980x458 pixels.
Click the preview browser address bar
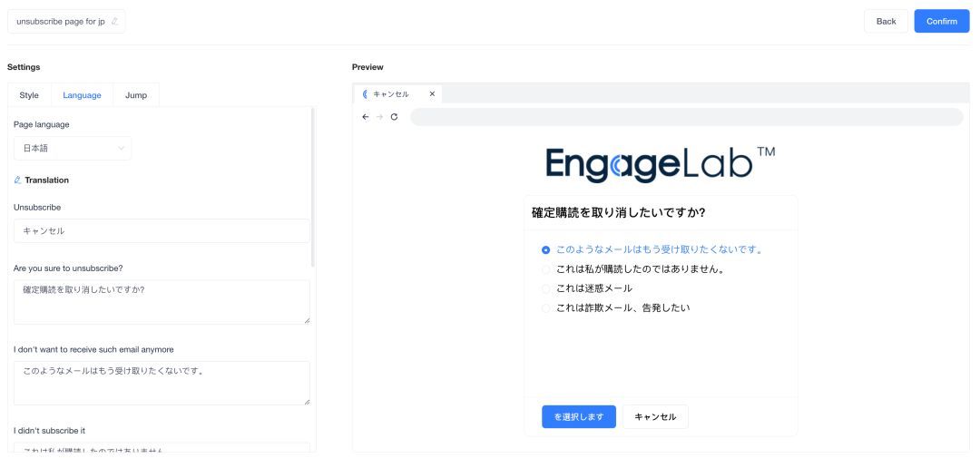point(686,117)
